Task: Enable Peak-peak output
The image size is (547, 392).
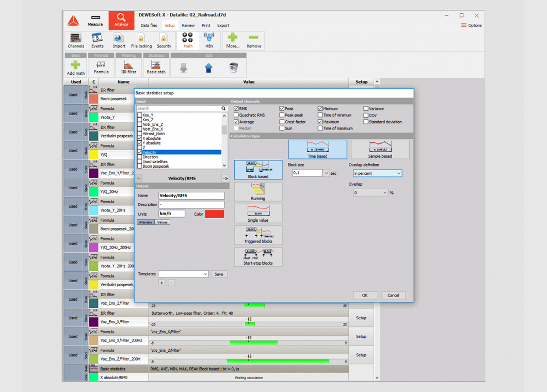Action: (282, 115)
